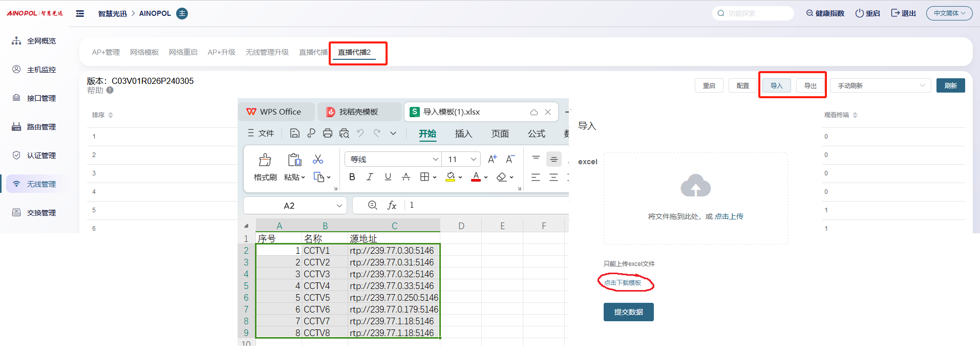Toggle Italic formatting in WPS ribbon
This screenshot has height=355, width=980.
tap(370, 177)
